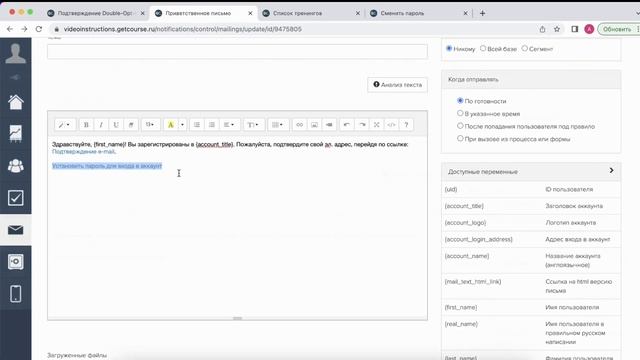Insert an ordered numbered list
This screenshot has width=640, height=360.
click(212, 125)
